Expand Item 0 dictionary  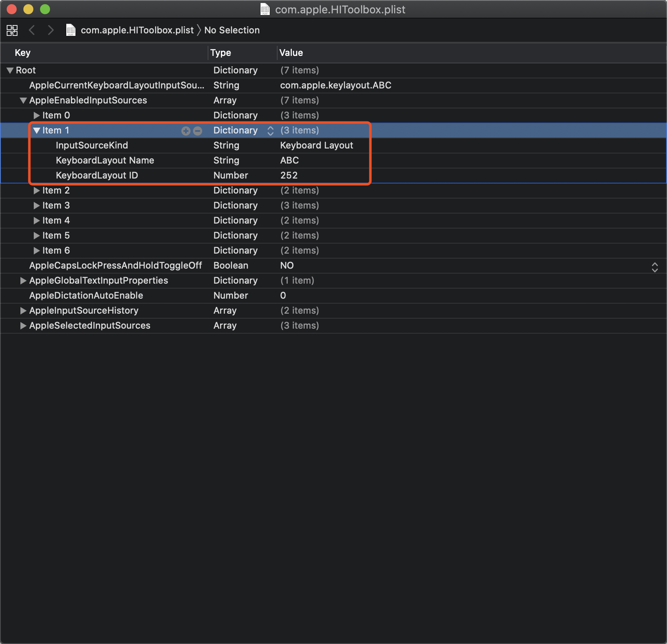click(37, 116)
